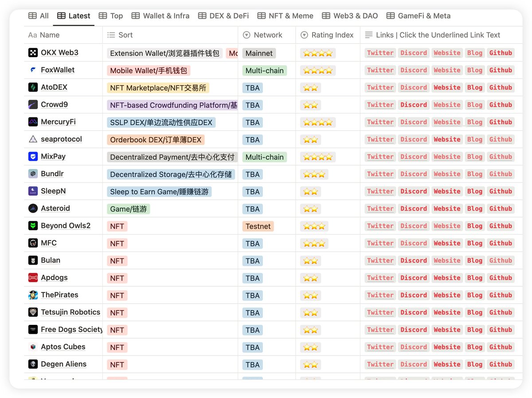Click the Asteroid logo icon
Image resolution: width=532 pixels, height=398 pixels.
click(x=33, y=208)
